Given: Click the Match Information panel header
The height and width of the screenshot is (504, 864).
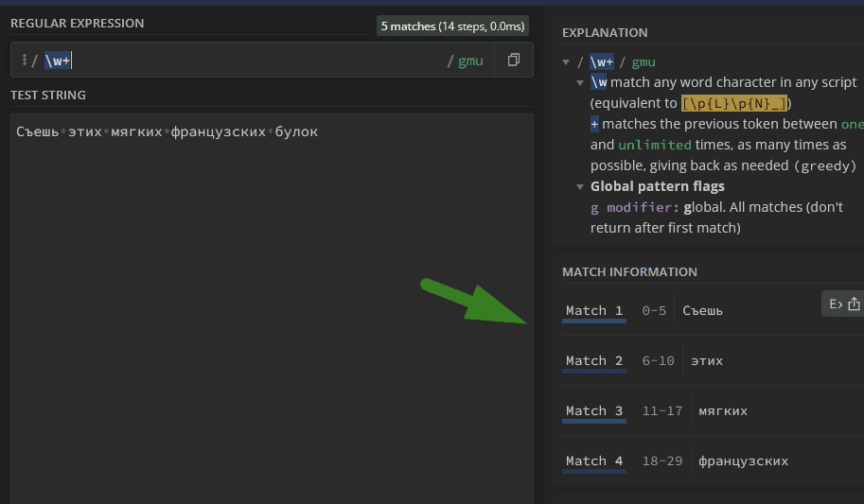Looking at the screenshot, I should click(x=629, y=272).
